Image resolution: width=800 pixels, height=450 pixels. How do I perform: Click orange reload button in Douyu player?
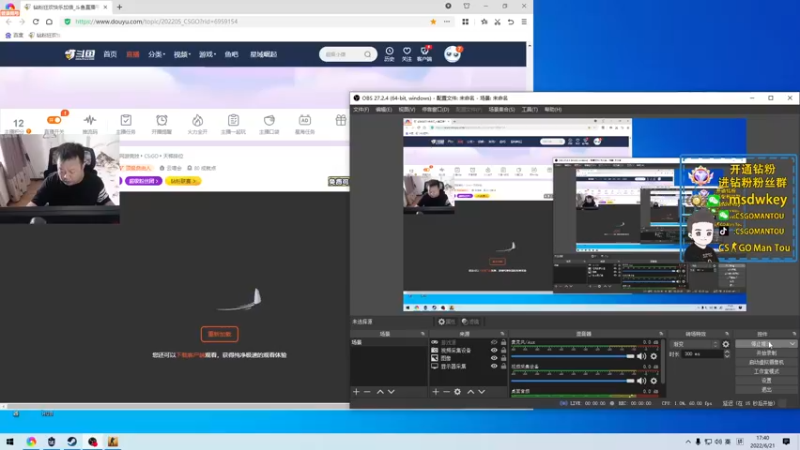219,334
